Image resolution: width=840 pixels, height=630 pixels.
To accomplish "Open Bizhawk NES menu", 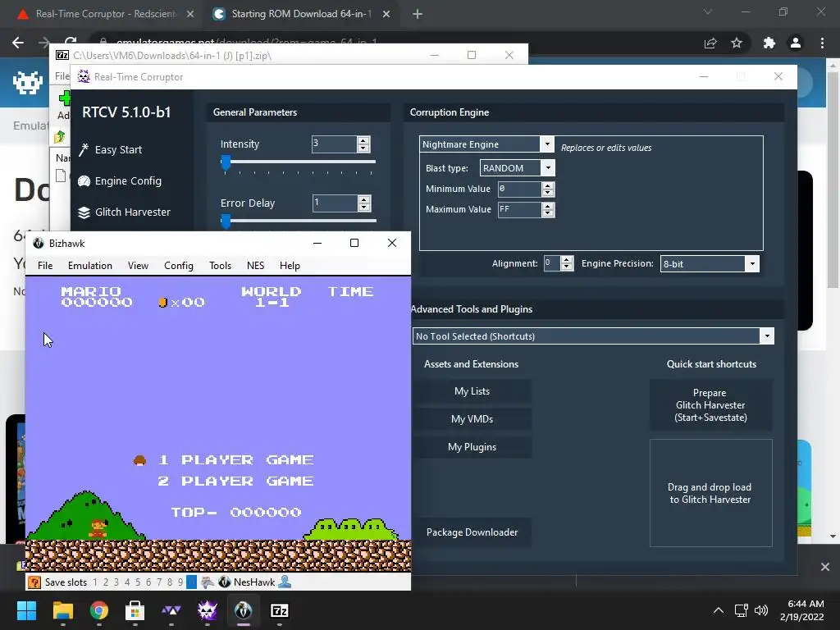I will point(256,266).
